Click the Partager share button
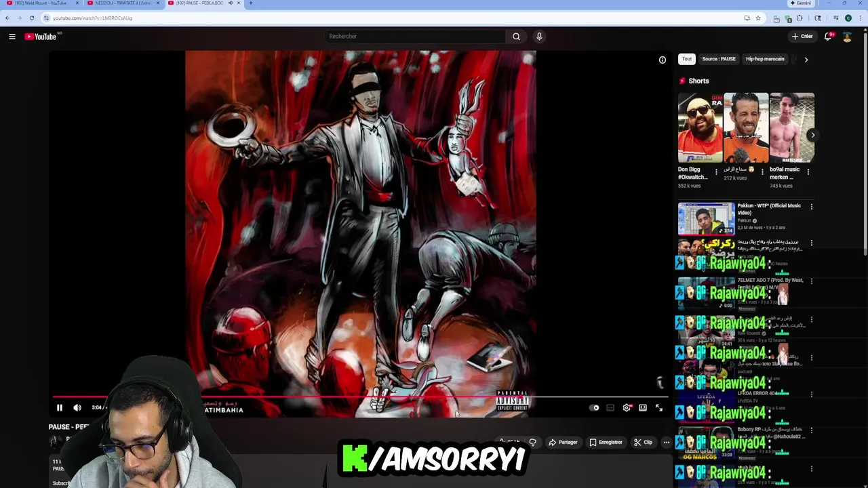 tap(564, 443)
